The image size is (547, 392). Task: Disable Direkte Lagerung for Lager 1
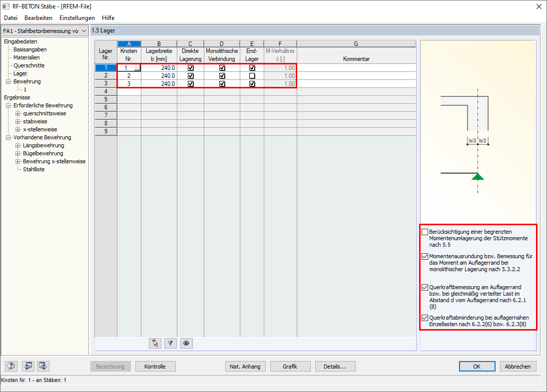[190, 67]
